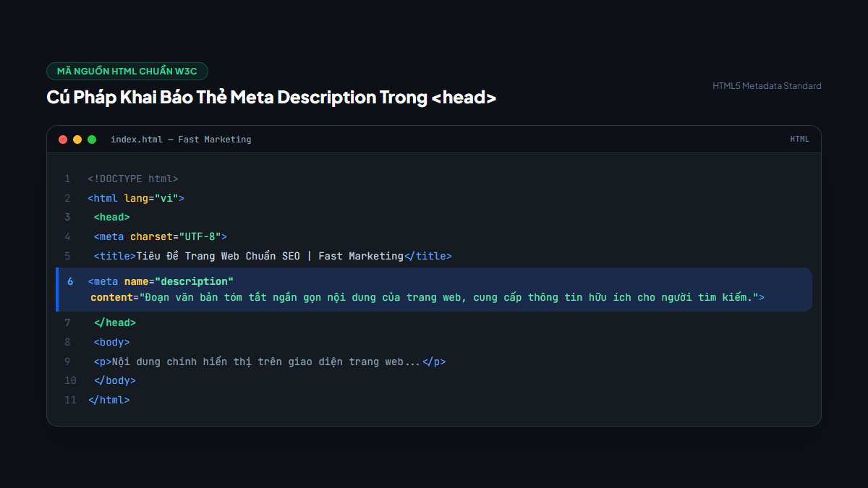The image size is (868, 488).
Task: Click line number 10 in the gutter
Action: [x=70, y=380]
